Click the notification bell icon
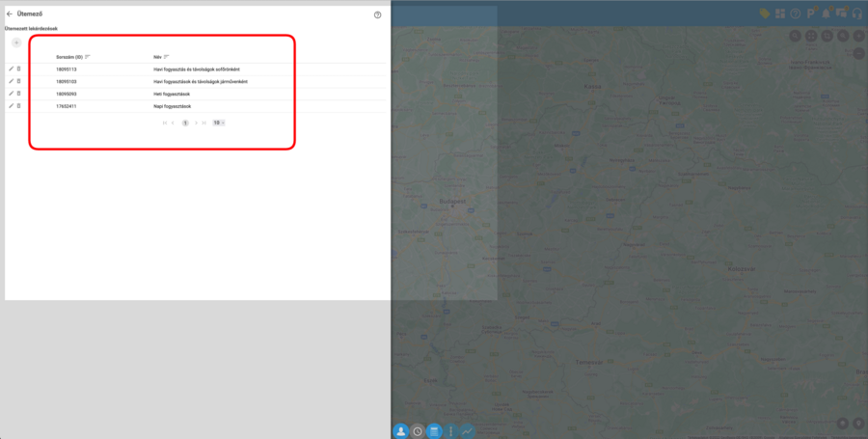This screenshot has height=439, width=868. tap(826, 14)
